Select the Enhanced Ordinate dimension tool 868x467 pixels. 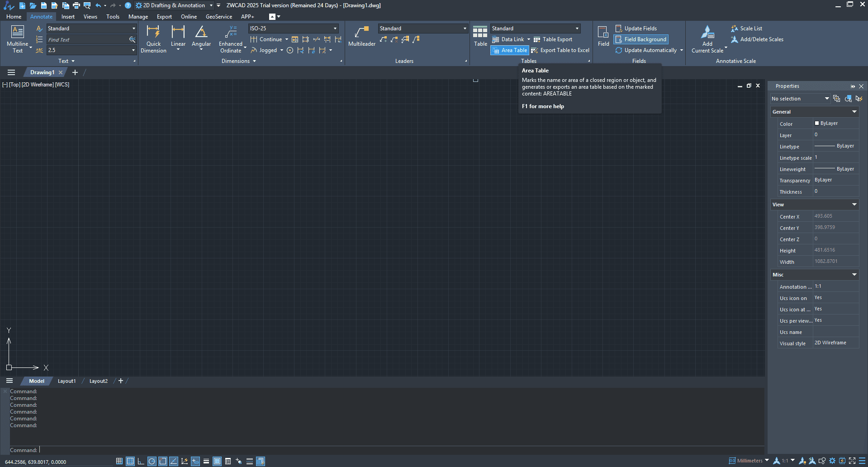(x=231, y=39)
